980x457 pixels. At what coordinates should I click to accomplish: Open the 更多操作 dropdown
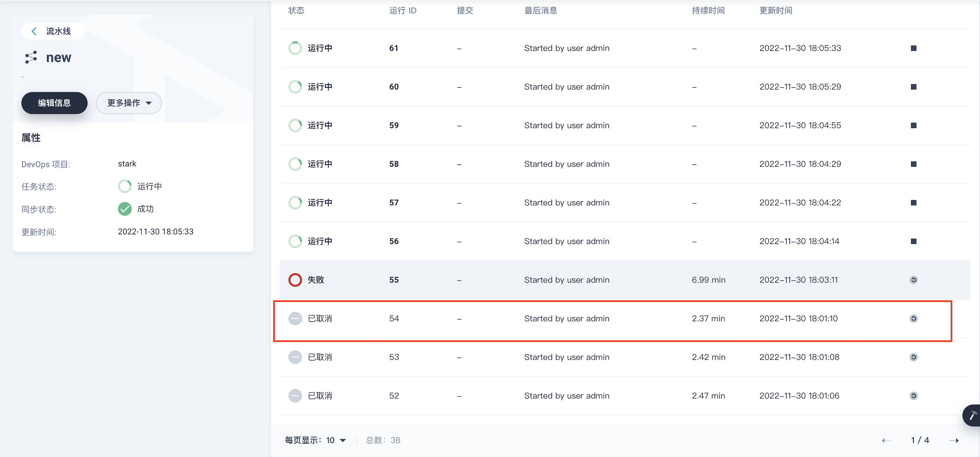(x=128, y=103)
